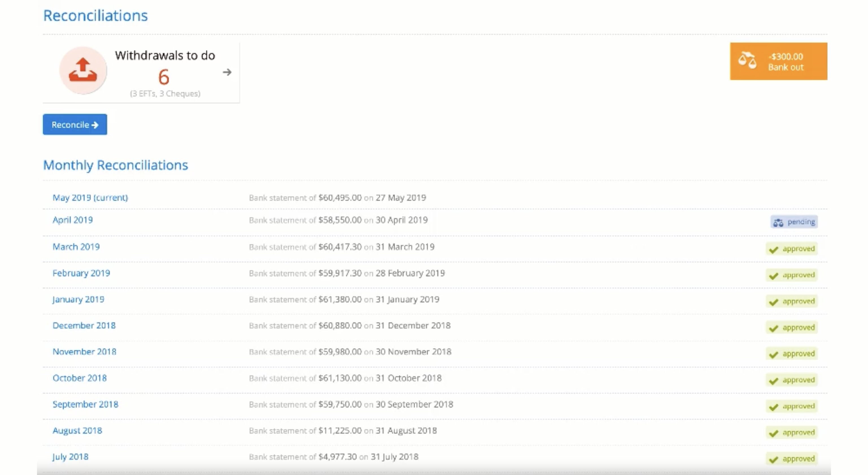This screenshot has height=475, width=868.
Task: Open May 2019 (current) reconciliation
Action: point(90,198)
